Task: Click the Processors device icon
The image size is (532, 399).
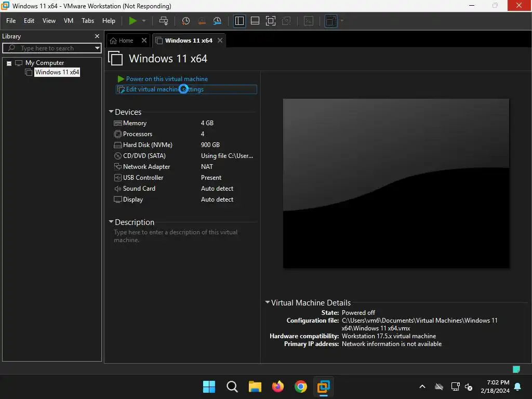Action: coord(118,134)
